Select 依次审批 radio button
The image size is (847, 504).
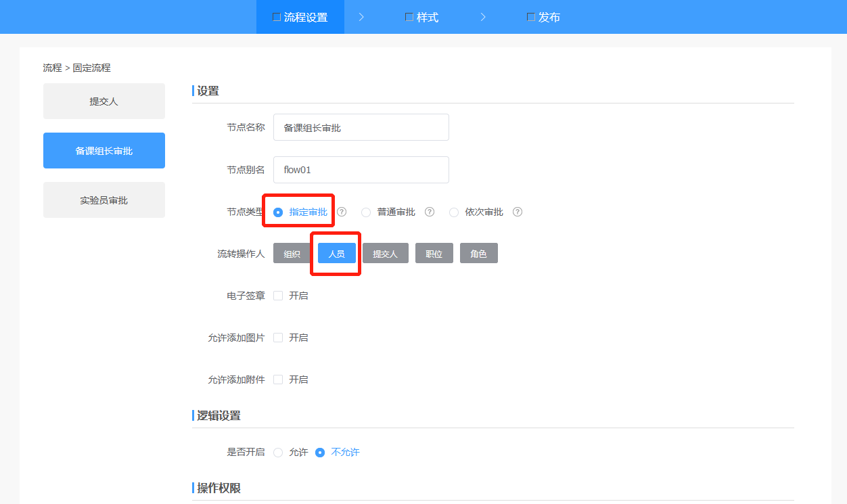point(454,212)
